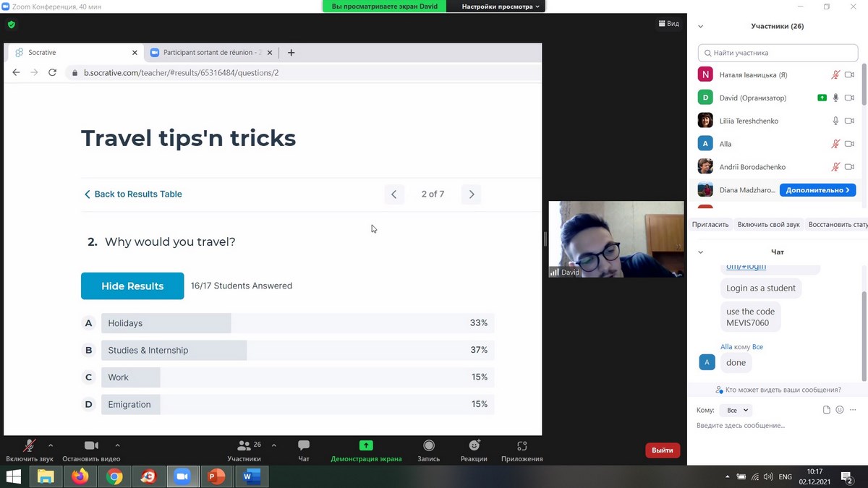Expand the view settings dropdown at top

497,7
